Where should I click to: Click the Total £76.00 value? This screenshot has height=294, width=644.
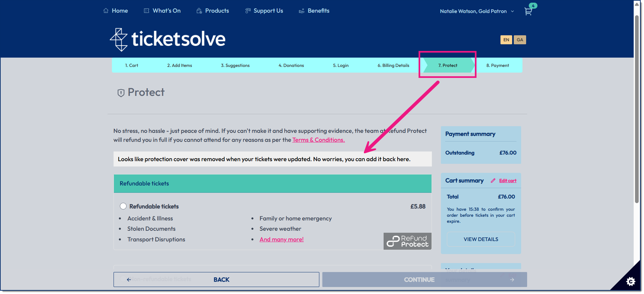[x=506, y=197]
